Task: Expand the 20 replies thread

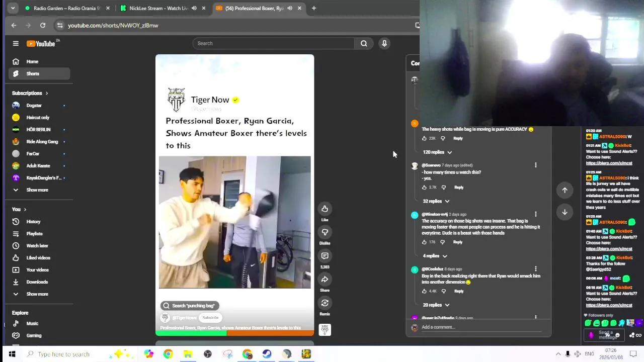Action: click(436, 305)
